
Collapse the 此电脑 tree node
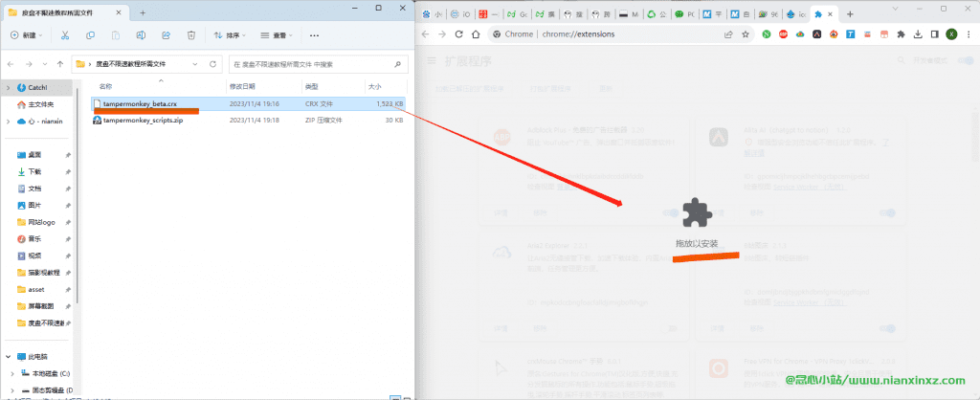pyautogui.click(x=8, y=357)
